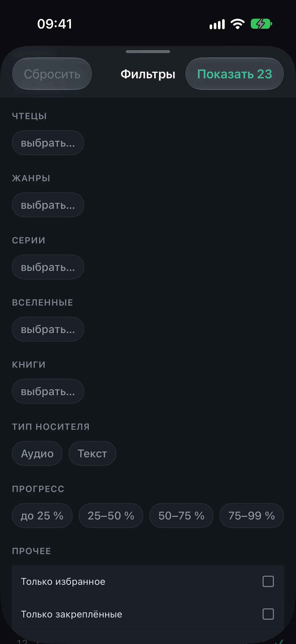Tap the battery charging icon
The width and height of the screenshot is (296, 644).
coord(261,24)
